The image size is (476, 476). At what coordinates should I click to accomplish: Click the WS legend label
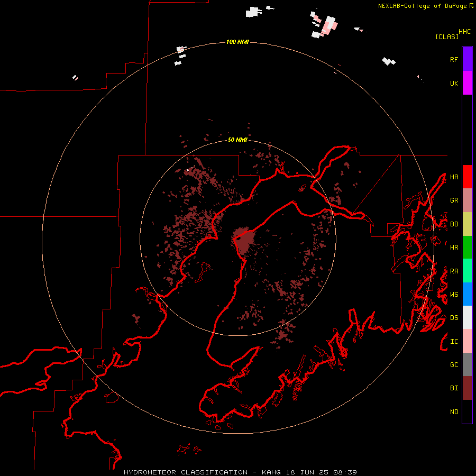click(x=454, y=295)
